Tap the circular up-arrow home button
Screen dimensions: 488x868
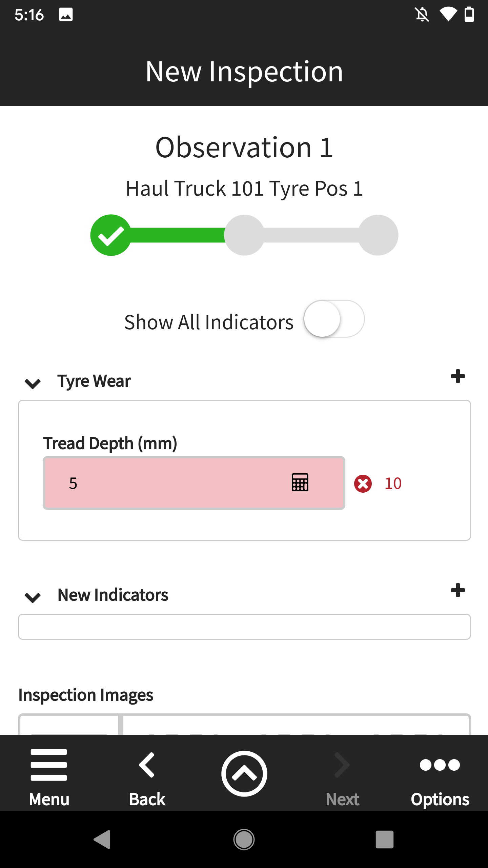[244, 774]
